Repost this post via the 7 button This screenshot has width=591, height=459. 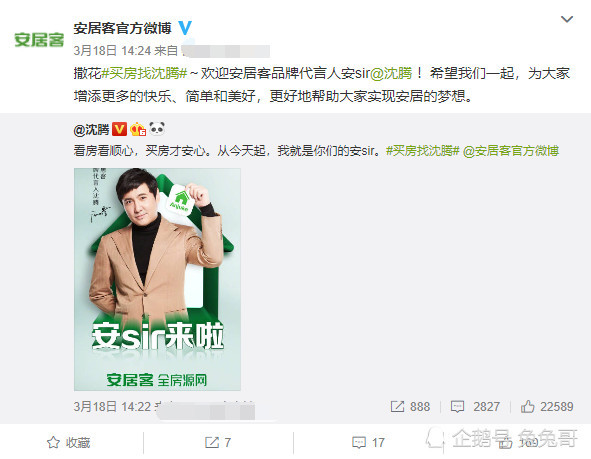point(218,442)
